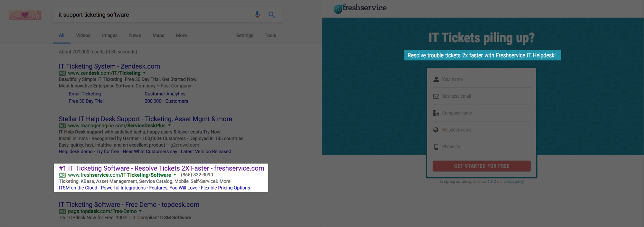Start voice search with the microphone icon
Image resolution: width=644 pixels, height=227 pixels.
click(257, 15)
